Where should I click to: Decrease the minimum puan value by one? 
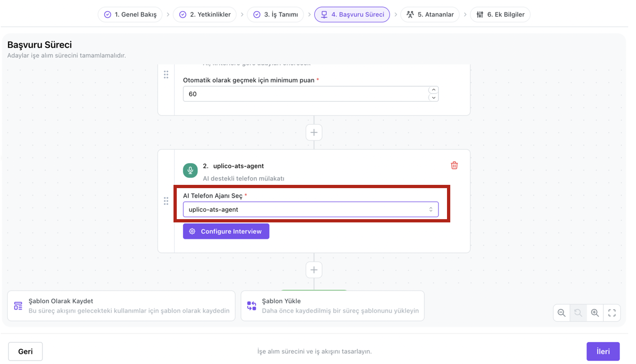pyautogui.click(x=434, y=98)
